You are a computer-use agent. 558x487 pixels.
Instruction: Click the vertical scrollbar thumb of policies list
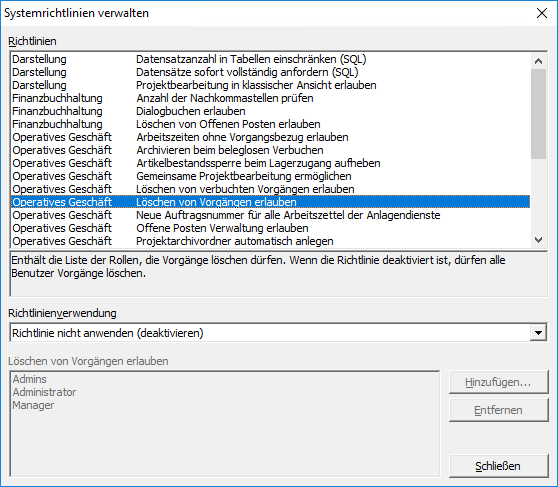tap(538, 114)
